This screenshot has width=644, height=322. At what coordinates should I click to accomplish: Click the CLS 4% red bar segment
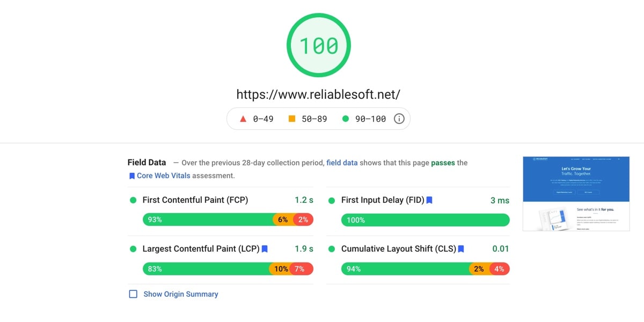(500, 269)
